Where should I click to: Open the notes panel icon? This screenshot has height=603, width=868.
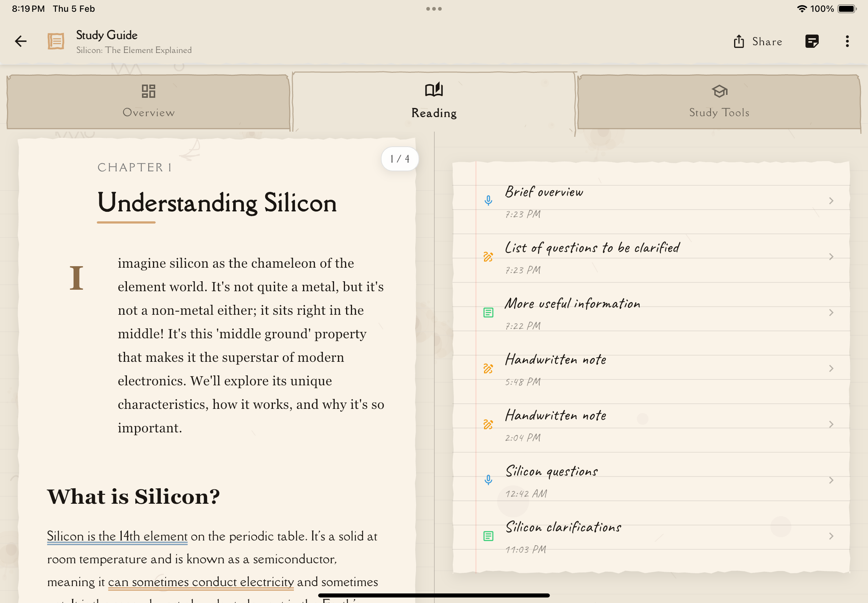coord(812,41)
